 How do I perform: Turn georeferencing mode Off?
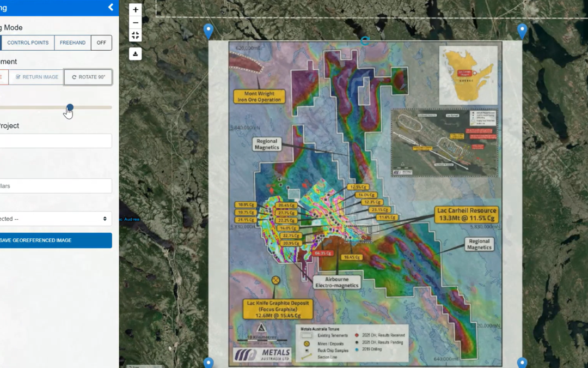pos(101,43)
